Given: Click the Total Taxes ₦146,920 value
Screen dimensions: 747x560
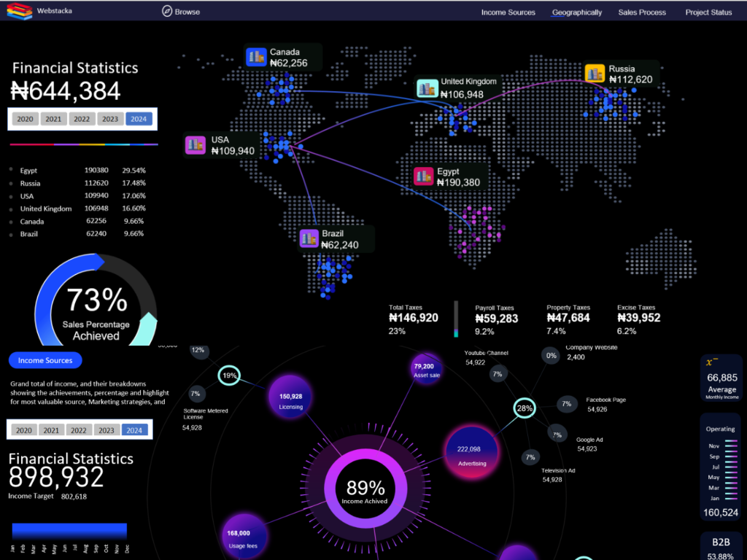Looking at the screenshot, I should pyautogui.click(x=414, y=318).
